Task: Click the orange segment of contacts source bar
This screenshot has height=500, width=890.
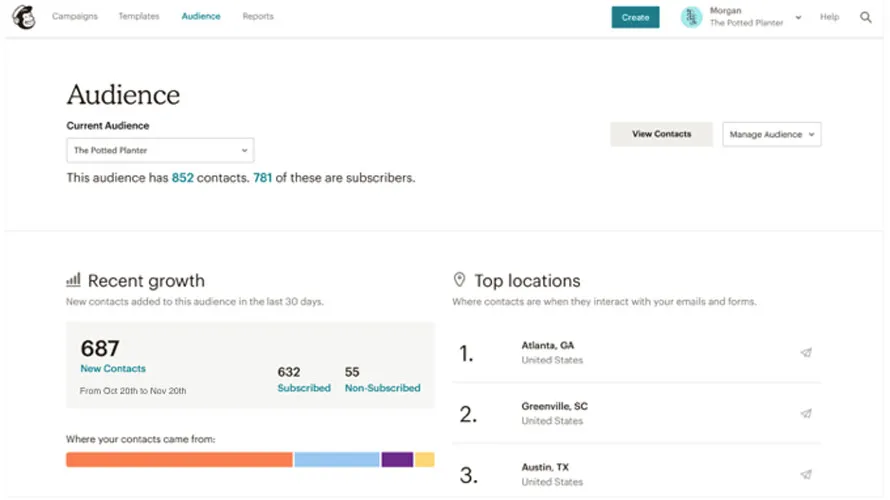Action: [x=179, y=460]
